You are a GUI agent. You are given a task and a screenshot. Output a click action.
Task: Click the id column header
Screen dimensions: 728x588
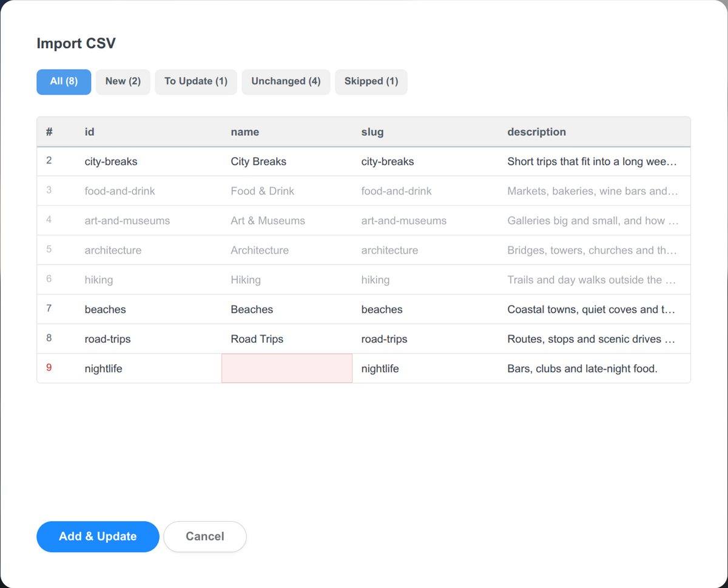(149, 132)
